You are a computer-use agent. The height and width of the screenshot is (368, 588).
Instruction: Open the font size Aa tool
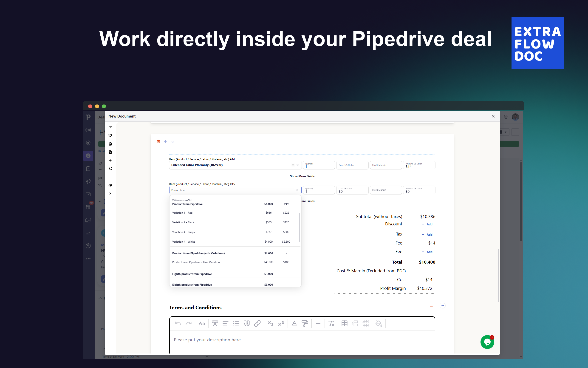click(202, 323)
